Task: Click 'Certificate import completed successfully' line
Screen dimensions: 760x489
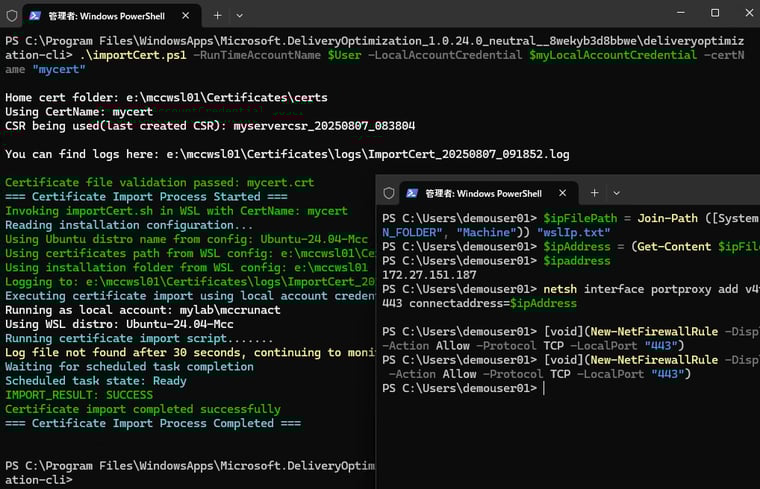Action: point(143,409)
